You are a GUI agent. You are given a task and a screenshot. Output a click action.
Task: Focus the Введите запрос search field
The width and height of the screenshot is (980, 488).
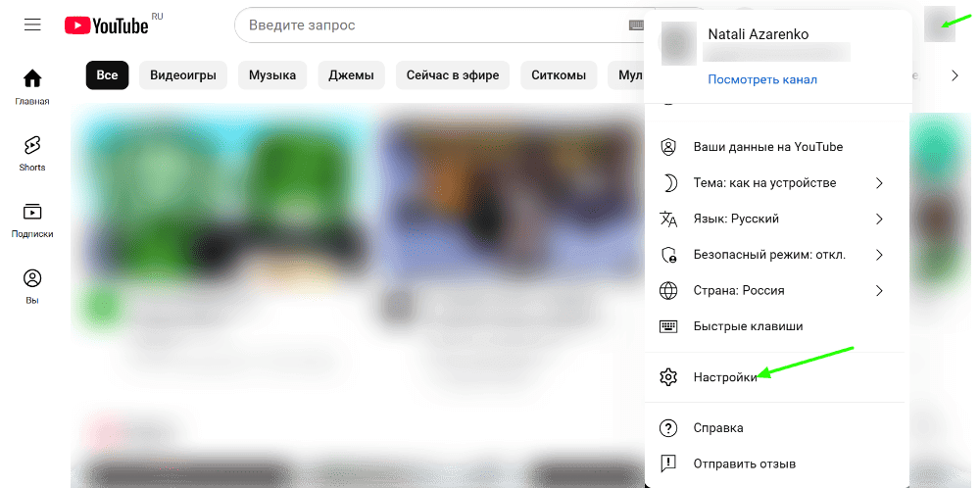[431, 25]
